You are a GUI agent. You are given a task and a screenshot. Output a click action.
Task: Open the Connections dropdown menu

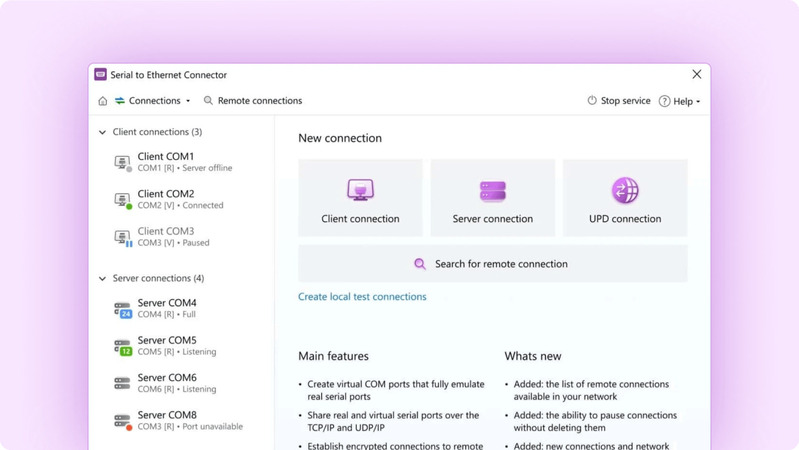tap(153, 101)
